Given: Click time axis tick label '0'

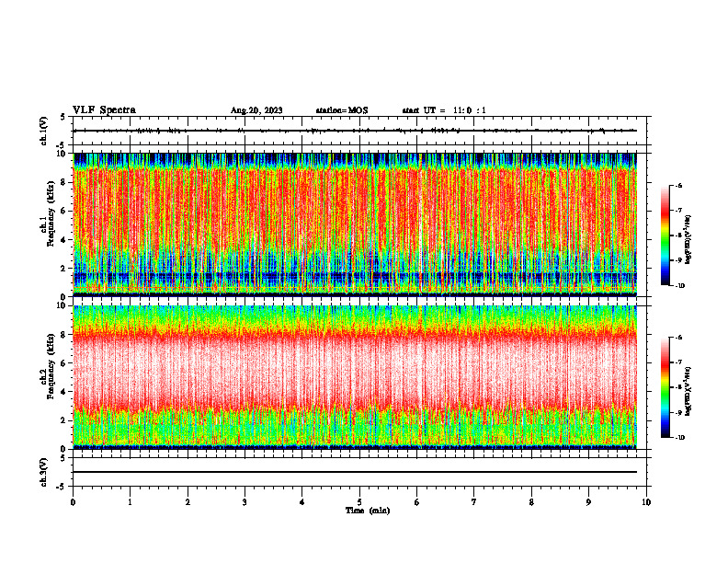Looking at the screenshot, I should click(x=73, y=502).
